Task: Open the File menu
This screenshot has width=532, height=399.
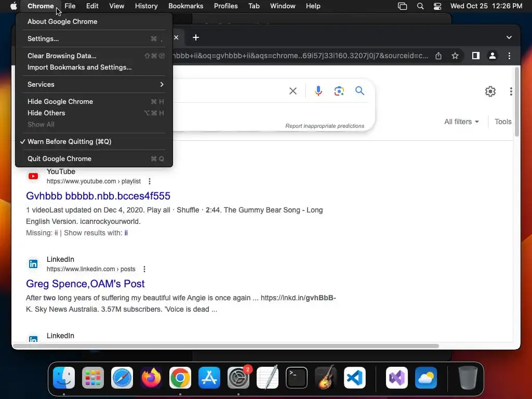Action: 70,6
